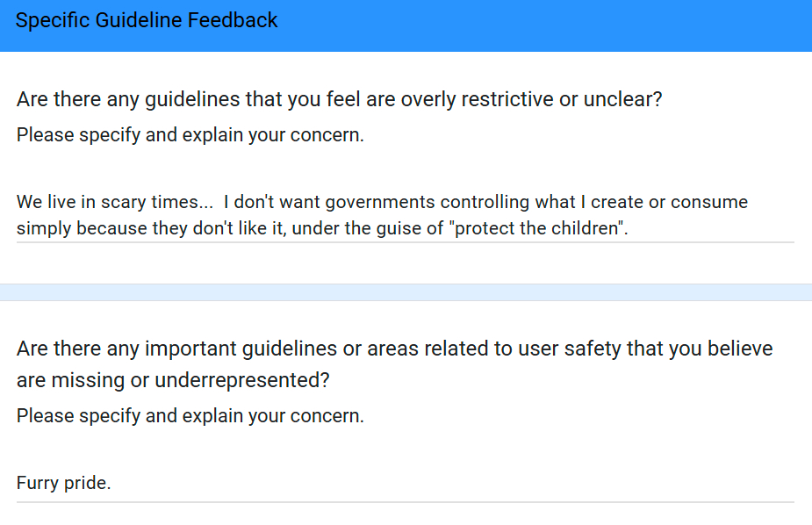Click the second "Please specify and explain your concern" text
This screenshot has width=812, height=525.
pyautogui.click(x=190, y=415)
